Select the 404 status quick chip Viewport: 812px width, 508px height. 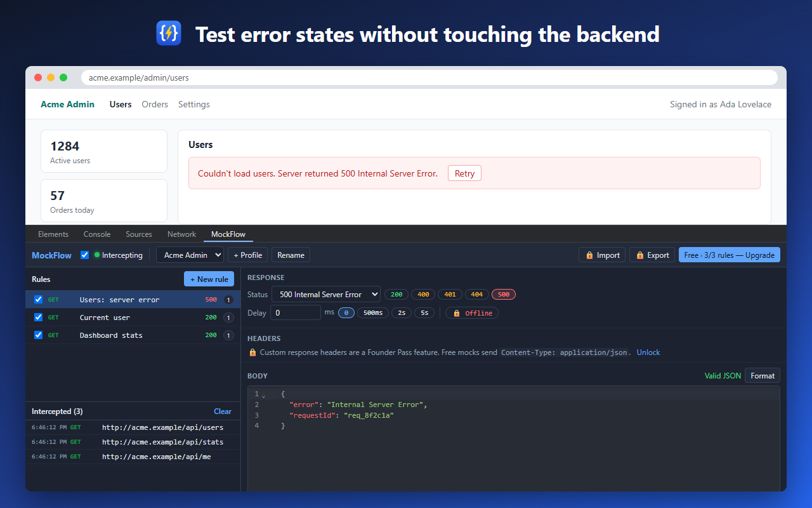(477, 295)
